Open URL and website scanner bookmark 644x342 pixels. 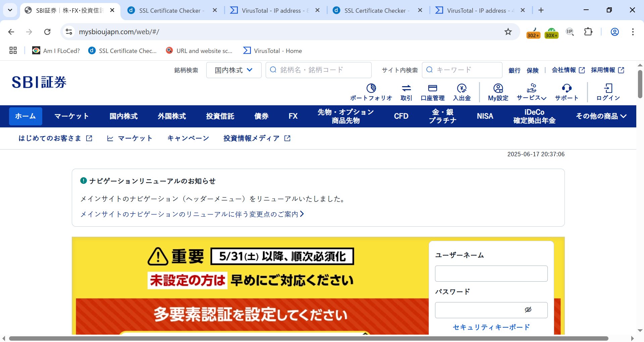pyautogui.click(x=199, y=51)
